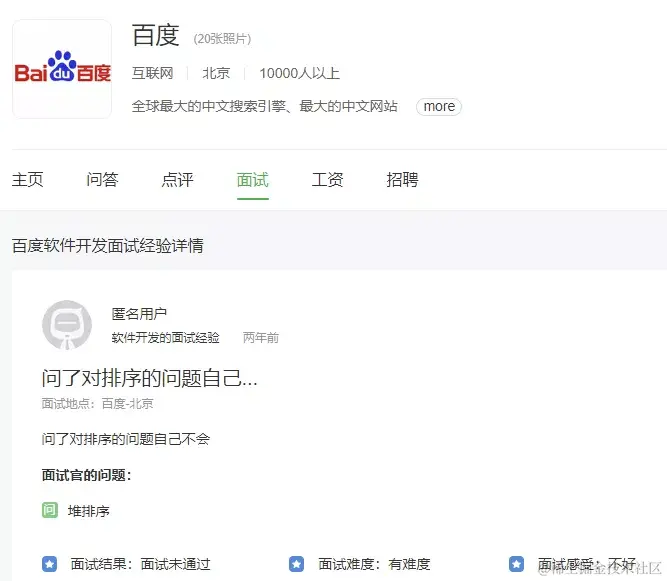Click the anonymous user avatar icon
Screen dimensions: 667x581
pos(67,325)
